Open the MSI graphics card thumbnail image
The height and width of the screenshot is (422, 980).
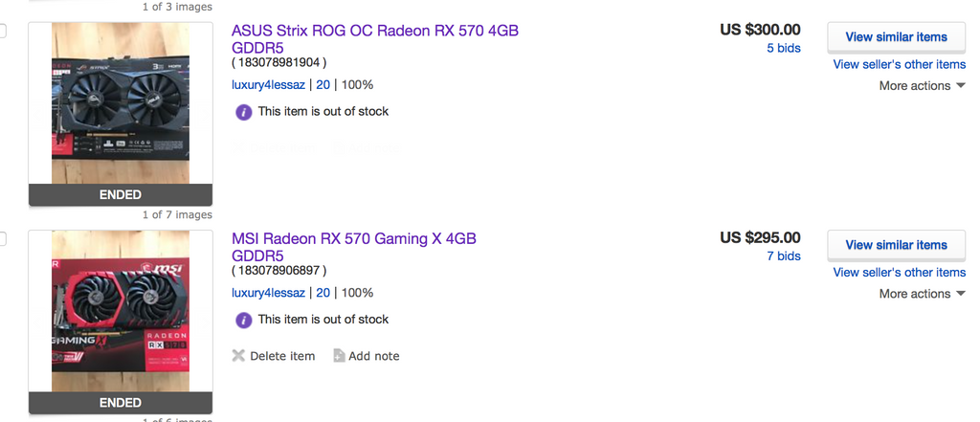click(121, 311)
